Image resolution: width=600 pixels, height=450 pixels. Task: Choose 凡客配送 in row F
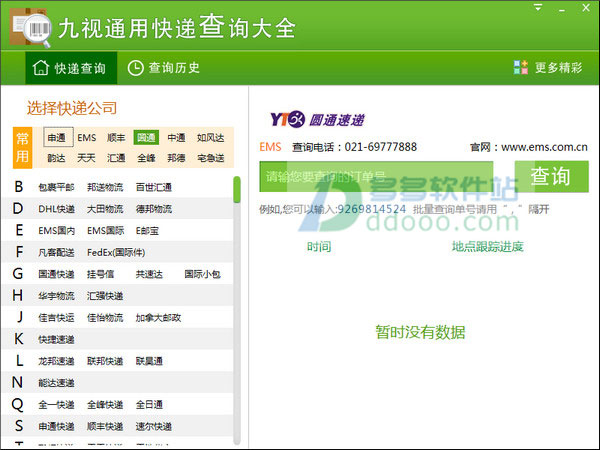coord(56,253)
